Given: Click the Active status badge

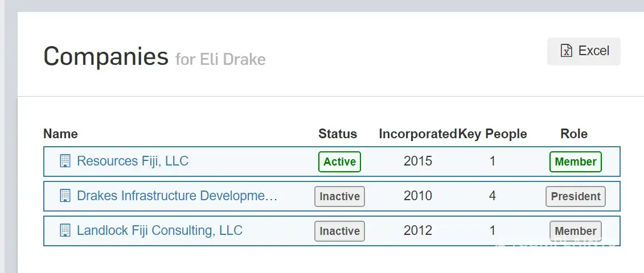Looking at the screenshot, I should point(339,162).
